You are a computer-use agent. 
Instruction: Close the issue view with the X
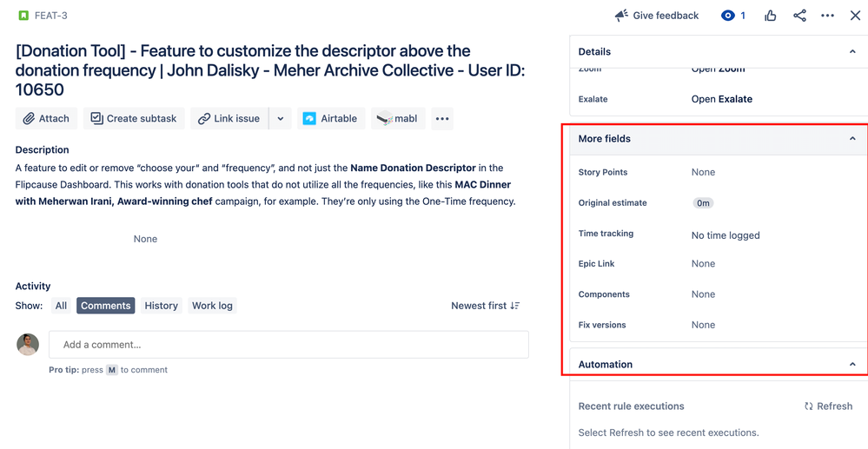coord(855,16)
